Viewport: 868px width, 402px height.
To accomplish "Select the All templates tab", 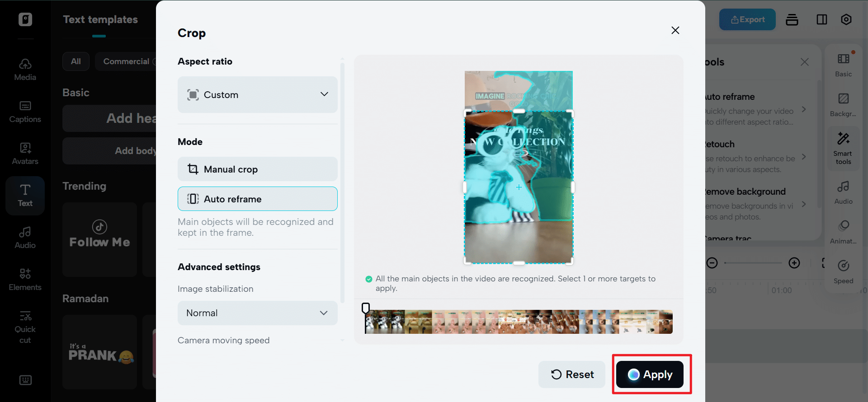I will point(76,61).
